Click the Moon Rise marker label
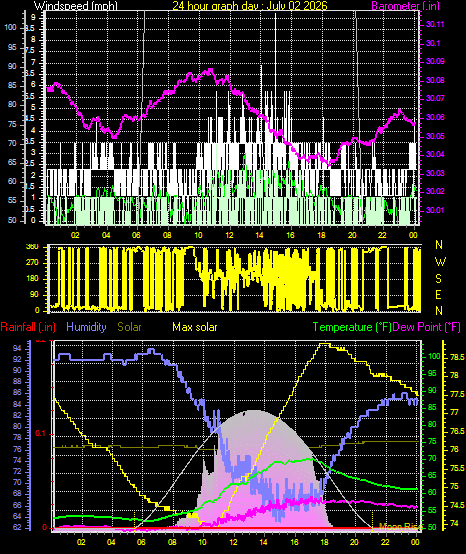The width and height of the screenshot is (466, 554). [400, 527]
